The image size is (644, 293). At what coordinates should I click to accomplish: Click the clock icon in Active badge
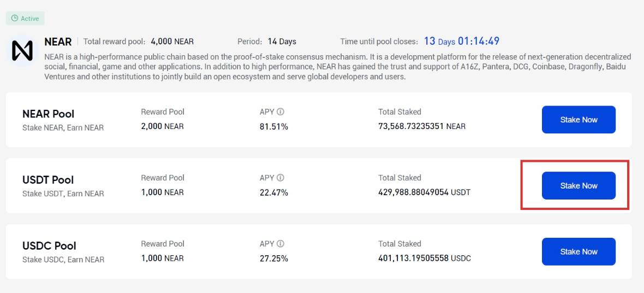15,19
